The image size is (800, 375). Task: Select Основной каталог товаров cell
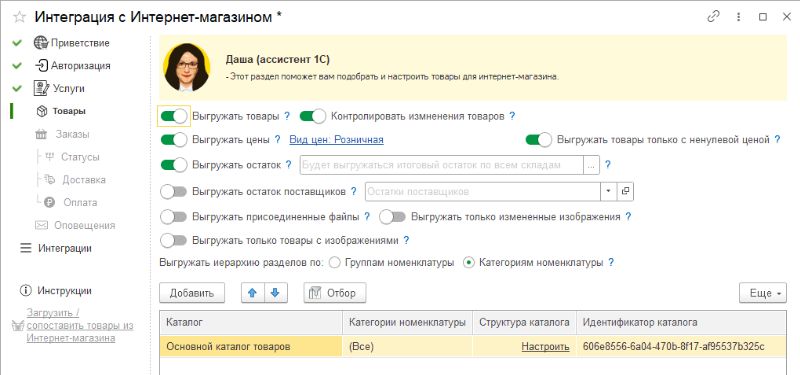pos(252,347)
